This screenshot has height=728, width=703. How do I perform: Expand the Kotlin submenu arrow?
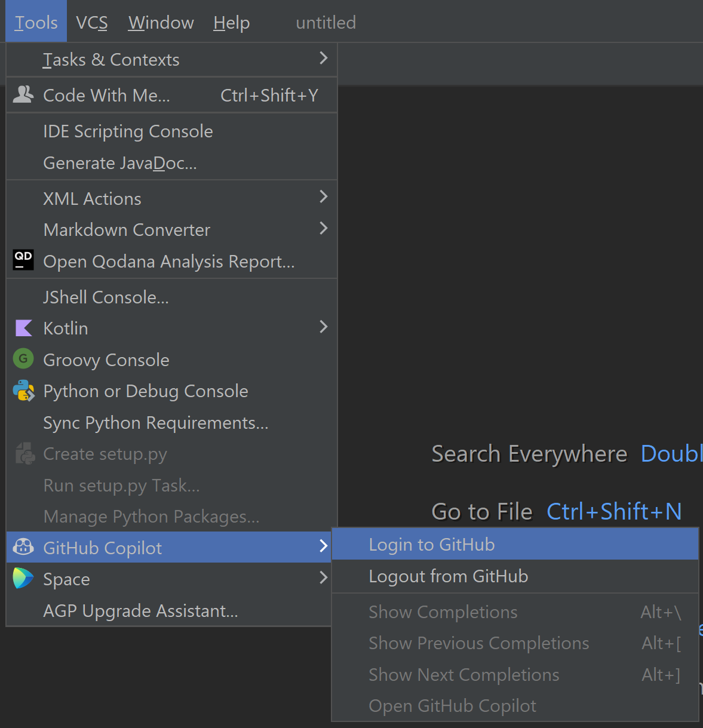coord(323,327)
